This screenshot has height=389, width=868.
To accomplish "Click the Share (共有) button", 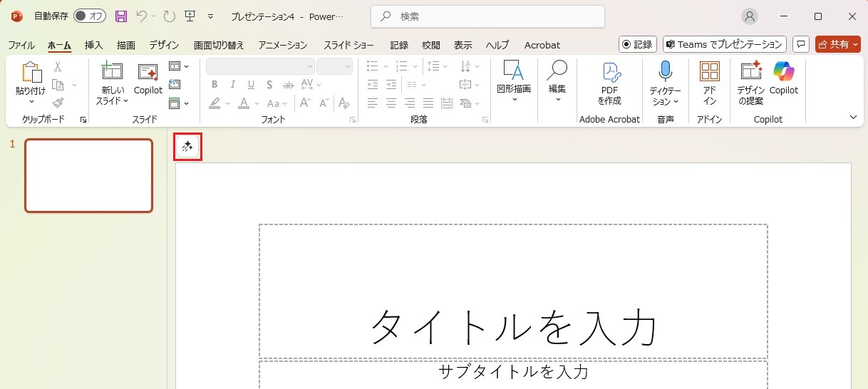I will [837, 44].
